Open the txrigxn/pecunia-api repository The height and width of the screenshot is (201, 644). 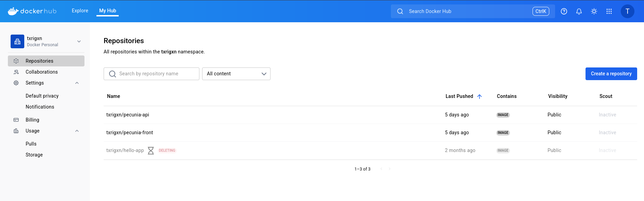128,115
